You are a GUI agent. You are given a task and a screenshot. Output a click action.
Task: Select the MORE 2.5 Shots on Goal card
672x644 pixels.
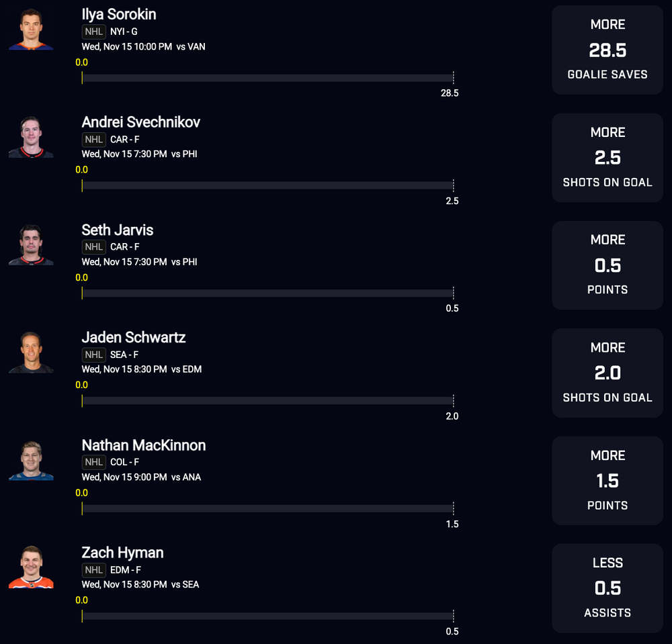[x=607, y=158]
